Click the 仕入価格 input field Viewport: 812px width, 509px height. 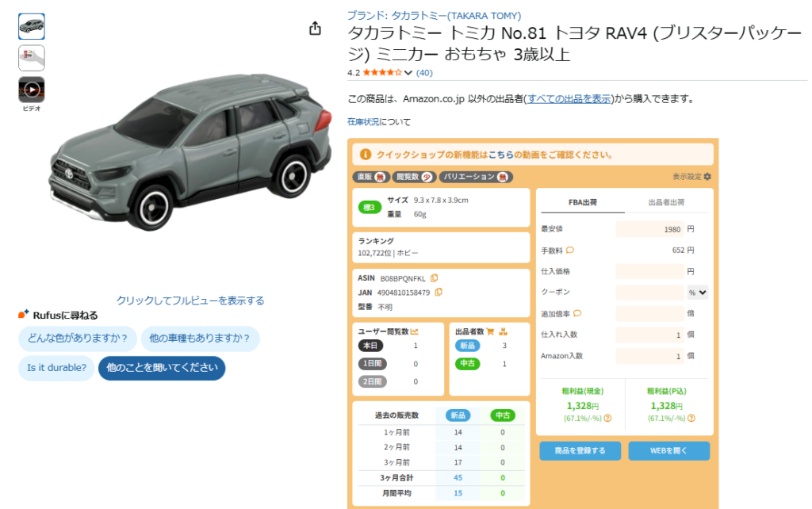[650, 271]
